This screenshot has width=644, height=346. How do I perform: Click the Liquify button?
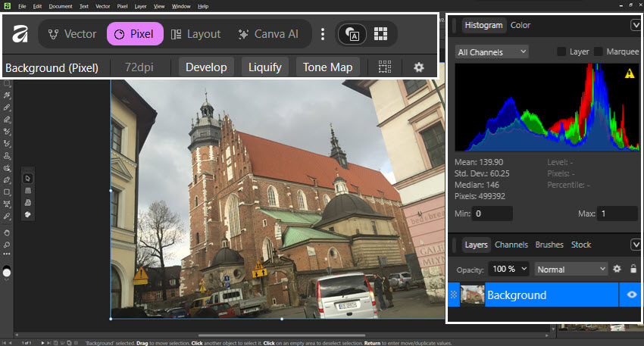click(265, 67)
